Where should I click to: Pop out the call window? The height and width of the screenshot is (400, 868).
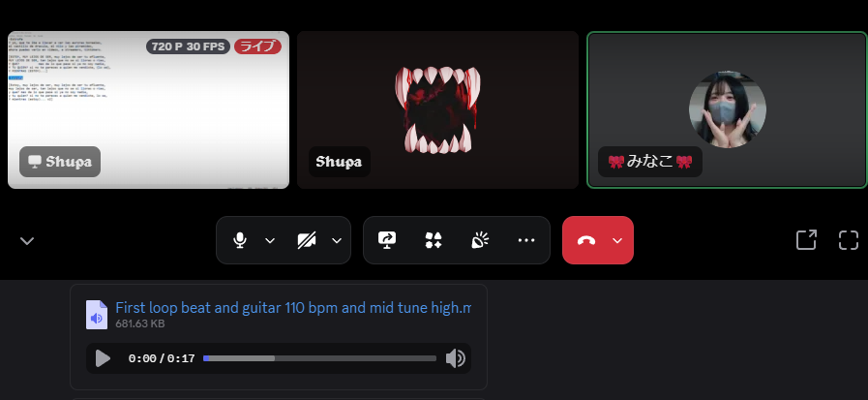click(x=806, y=240)
